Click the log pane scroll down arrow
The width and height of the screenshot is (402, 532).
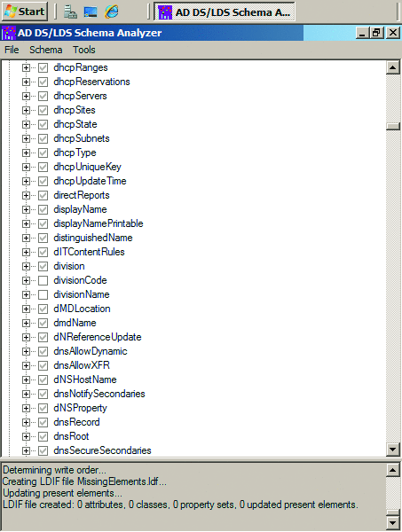pyautogui.click(x=393, y=522)
